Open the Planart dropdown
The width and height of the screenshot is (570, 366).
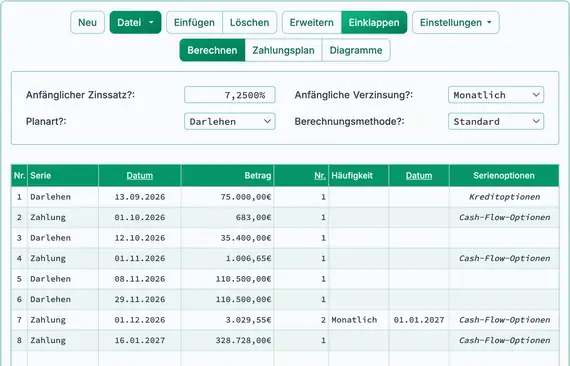point(230,121)
